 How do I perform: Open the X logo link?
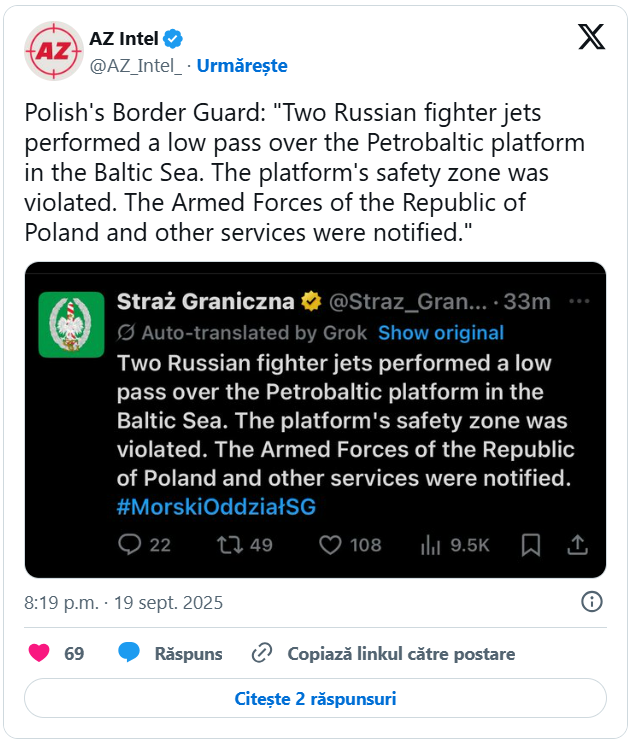point(591,37)
